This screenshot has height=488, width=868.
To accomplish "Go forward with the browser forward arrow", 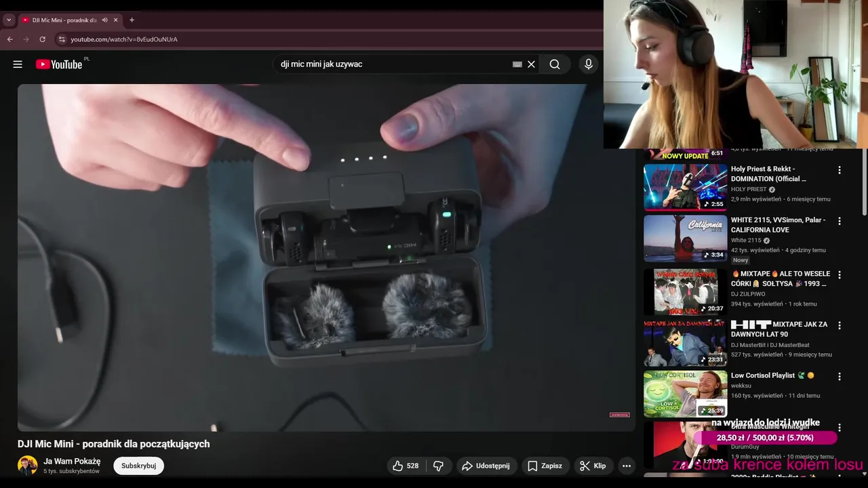I will click(x=26, y=39).
